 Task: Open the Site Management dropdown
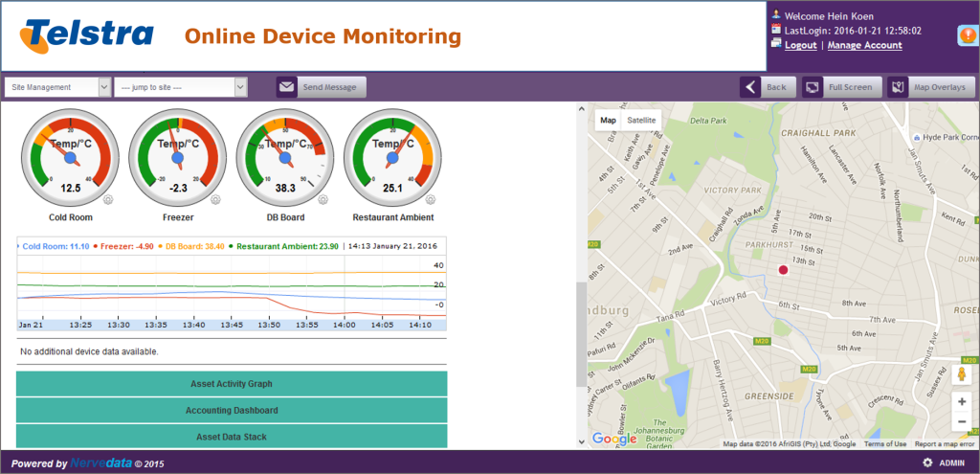[x=58, y=87]
